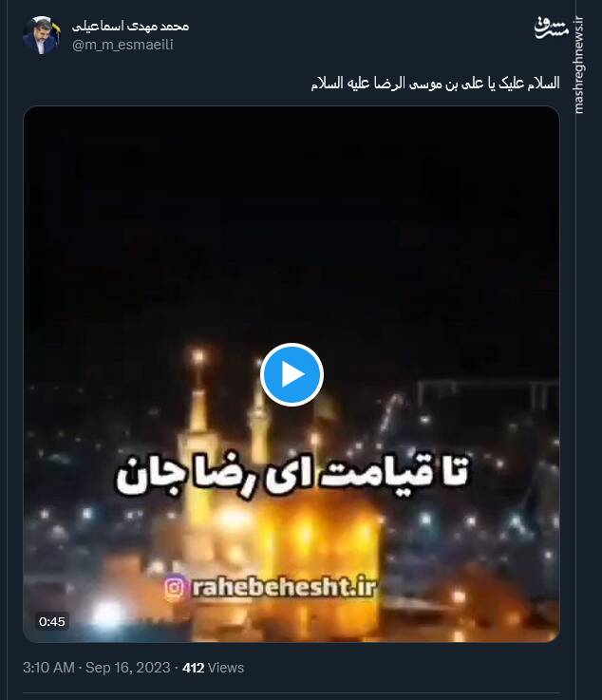The height and width of the screenshot is (700, 602).
Task: Click the word Views under the tweet
Action: point(226,668)
